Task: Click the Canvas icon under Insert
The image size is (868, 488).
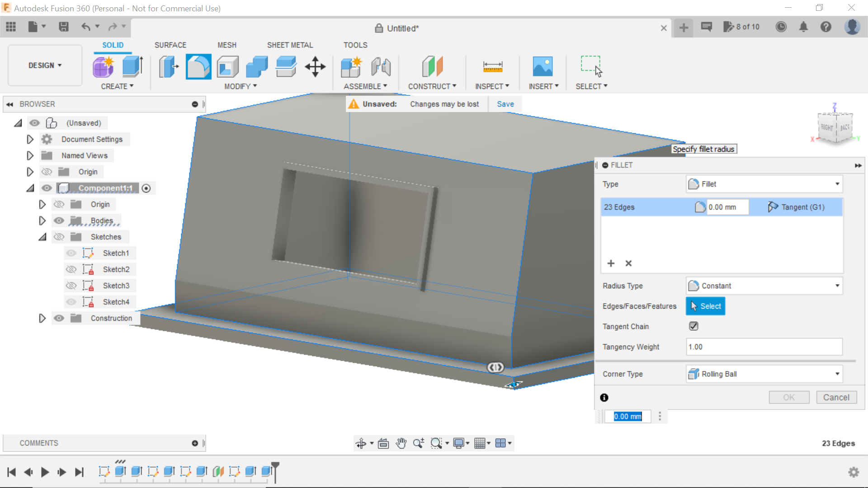Action: tap(543, 66)
